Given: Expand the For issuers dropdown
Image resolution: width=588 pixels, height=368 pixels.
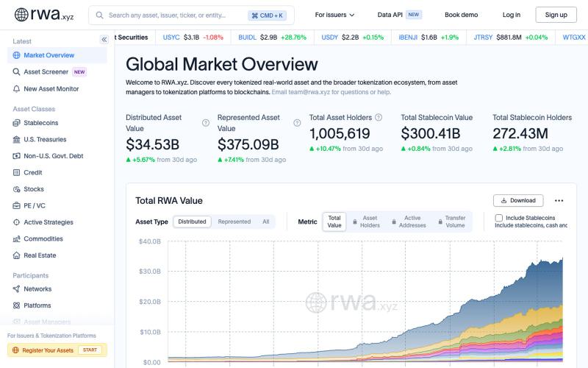Looking at the screenshot, I should pos(334,15).
